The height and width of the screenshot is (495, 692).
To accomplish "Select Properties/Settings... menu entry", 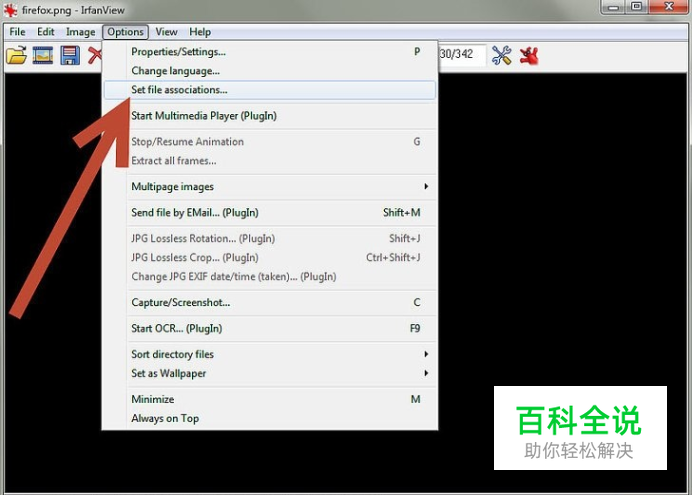I will coord(270,52).
